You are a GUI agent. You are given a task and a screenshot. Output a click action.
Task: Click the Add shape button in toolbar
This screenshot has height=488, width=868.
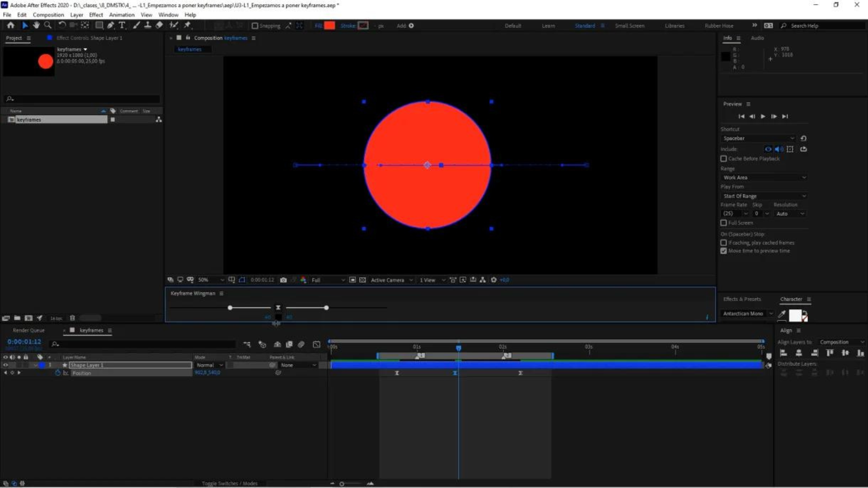[411, 26]
